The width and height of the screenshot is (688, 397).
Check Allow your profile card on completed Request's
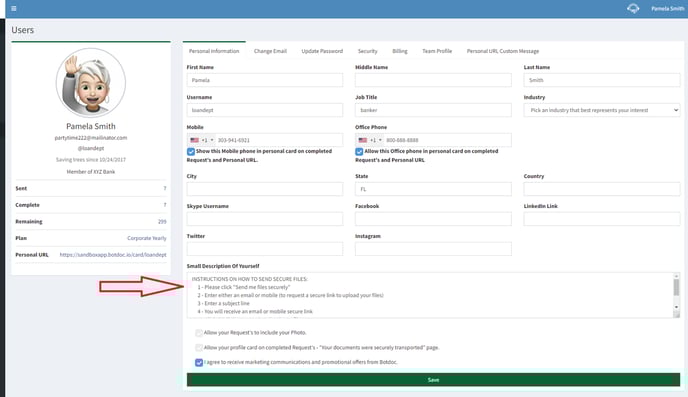[199, 348]
